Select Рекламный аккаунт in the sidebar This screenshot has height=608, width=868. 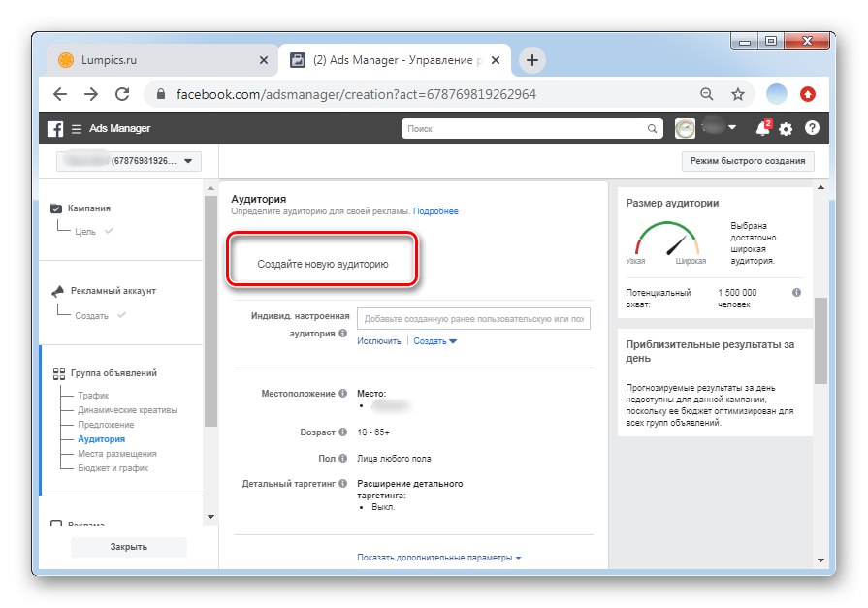coord(113,291)
